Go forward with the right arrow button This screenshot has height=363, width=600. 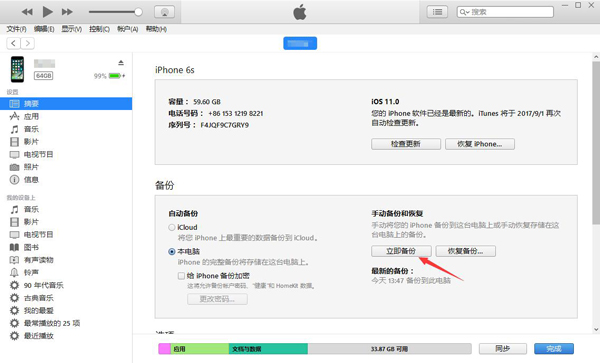[x=28, y=43]
